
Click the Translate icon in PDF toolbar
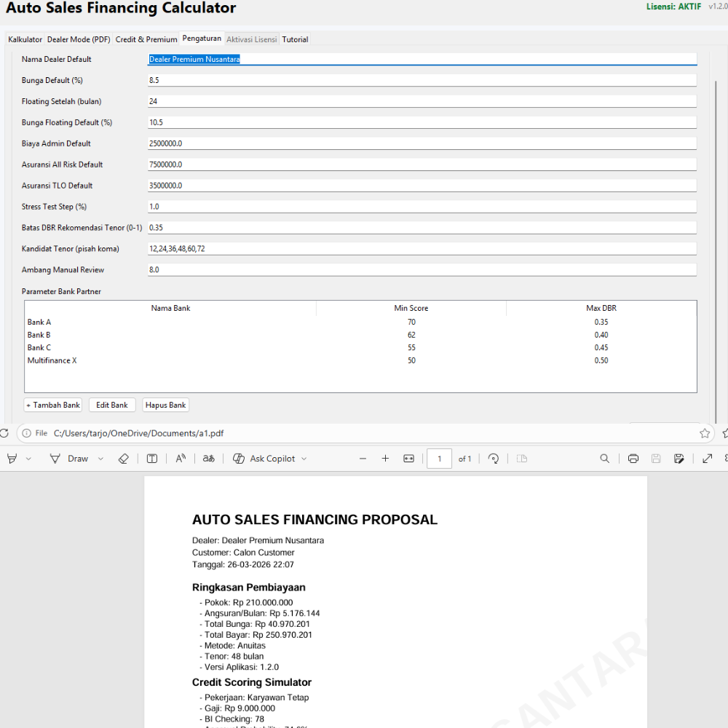(x=209, y=459)
